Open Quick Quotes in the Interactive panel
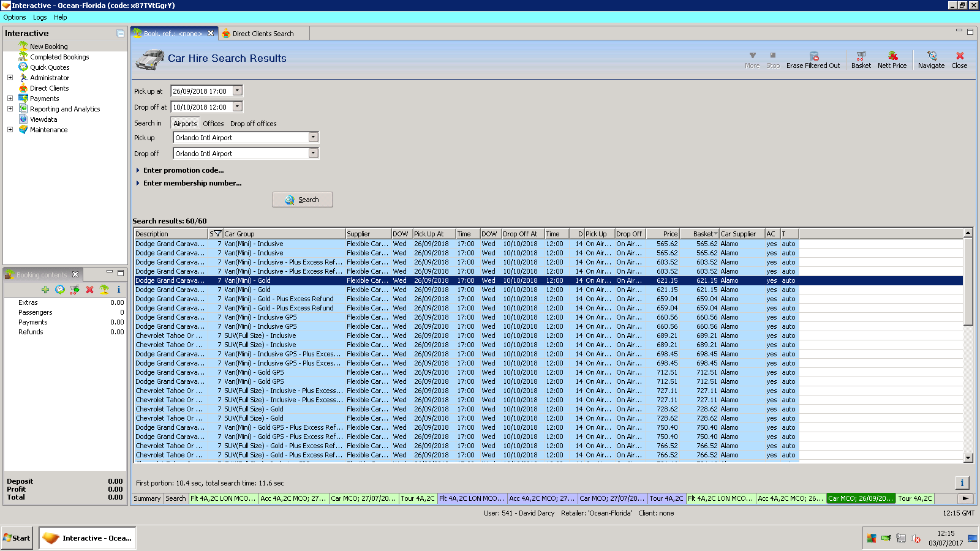 (50, 67)
